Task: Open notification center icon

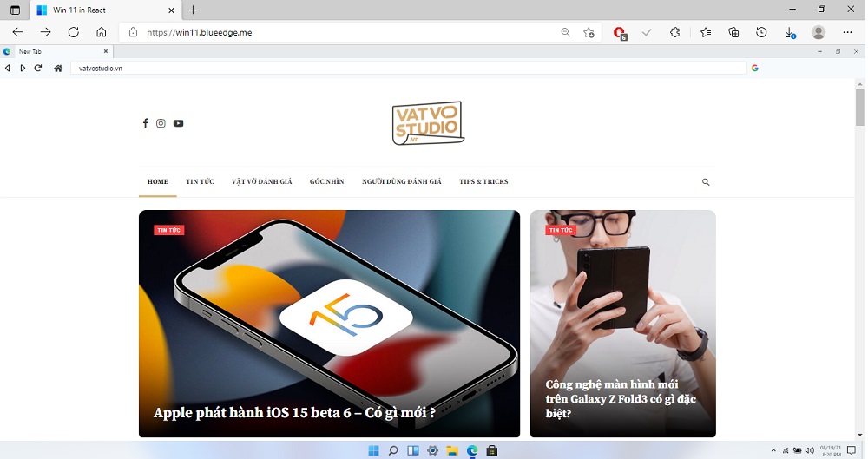Action: (852, 450)
